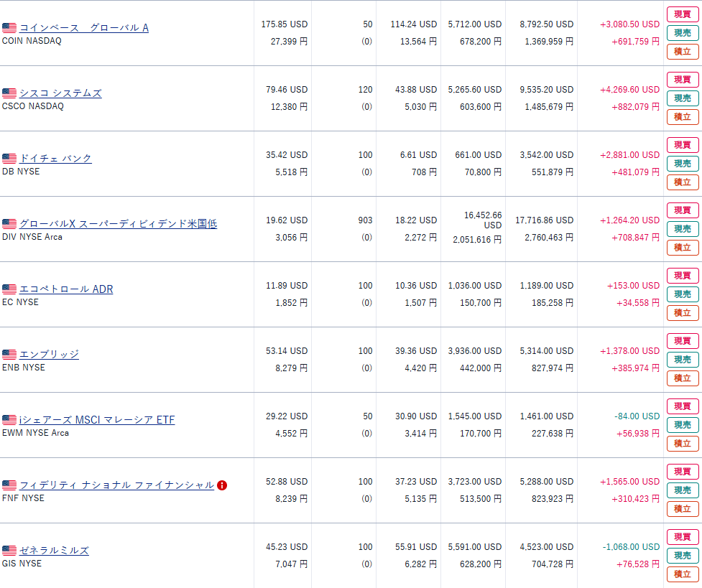Image resolution: width=702 pixels, height=588 pixels.
Task: Click the US flag icon in the DIV row
Action: (9, 224)
